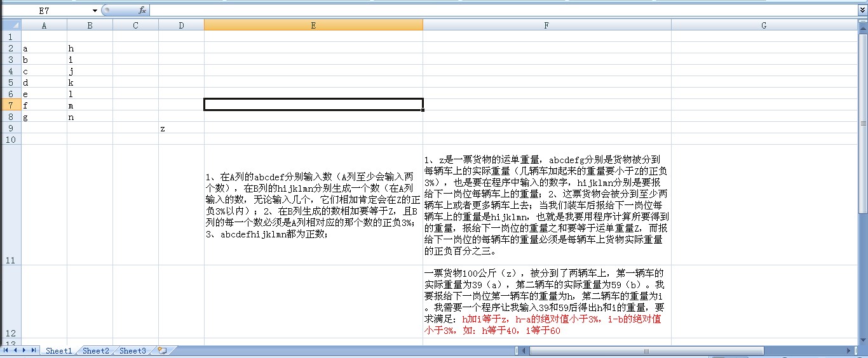Select row 9 header
Viewport: 868px width, 358px height.
[x=11, y=128]
